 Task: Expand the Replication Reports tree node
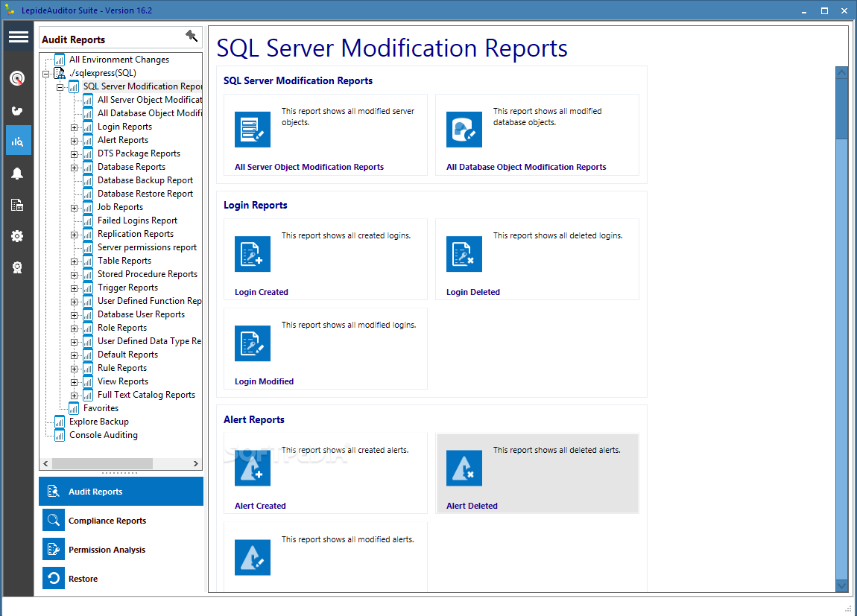pos(74,235)
